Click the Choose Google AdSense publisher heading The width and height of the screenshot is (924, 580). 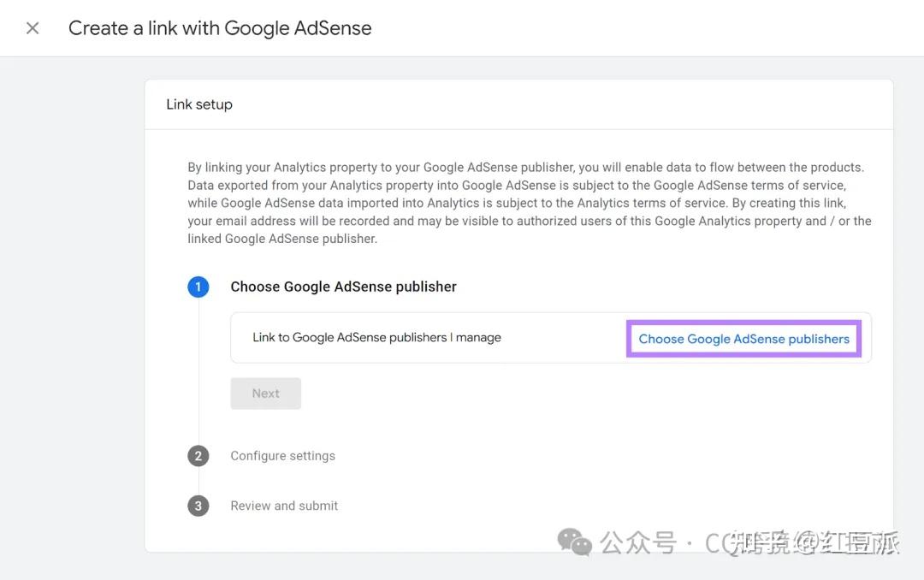click(343, 287)
